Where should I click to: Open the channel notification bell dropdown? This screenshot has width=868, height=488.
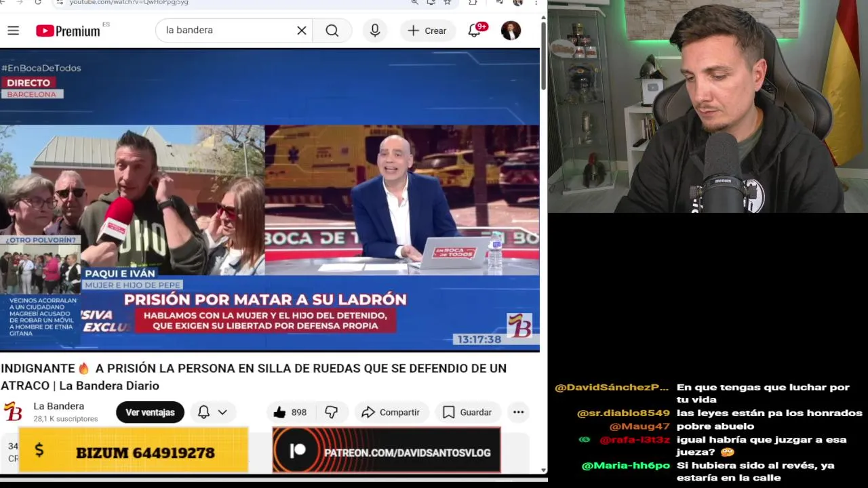[x=212, y=412]
